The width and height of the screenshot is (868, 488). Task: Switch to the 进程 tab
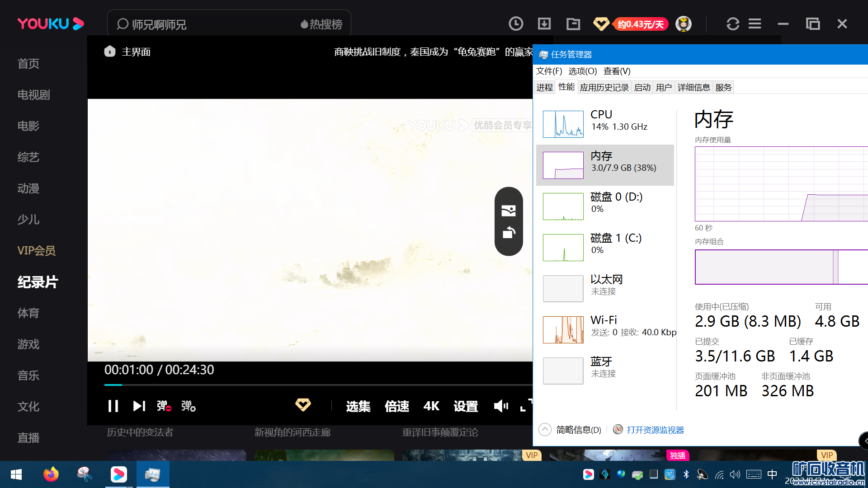pos(544,87)
